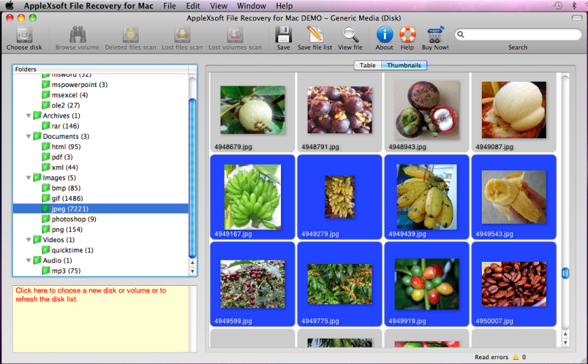Screen dimensions: 588x364
Task: Select coffee beans thumbnail 4950007.jpg
Action: (x=514, y=284)
